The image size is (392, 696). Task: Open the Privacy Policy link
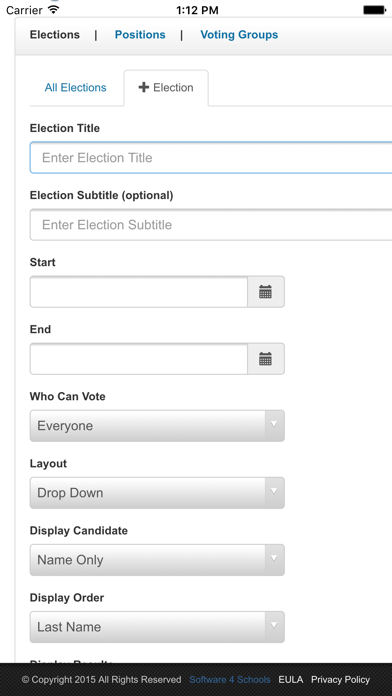point(340,680)
